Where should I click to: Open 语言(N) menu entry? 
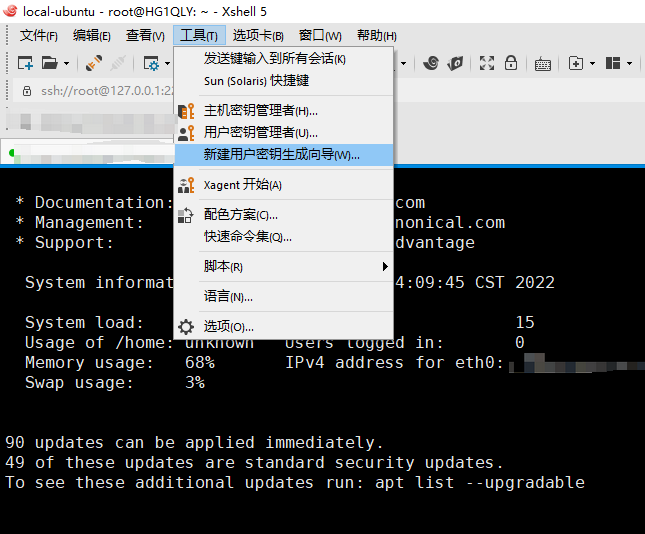point(284,297)
